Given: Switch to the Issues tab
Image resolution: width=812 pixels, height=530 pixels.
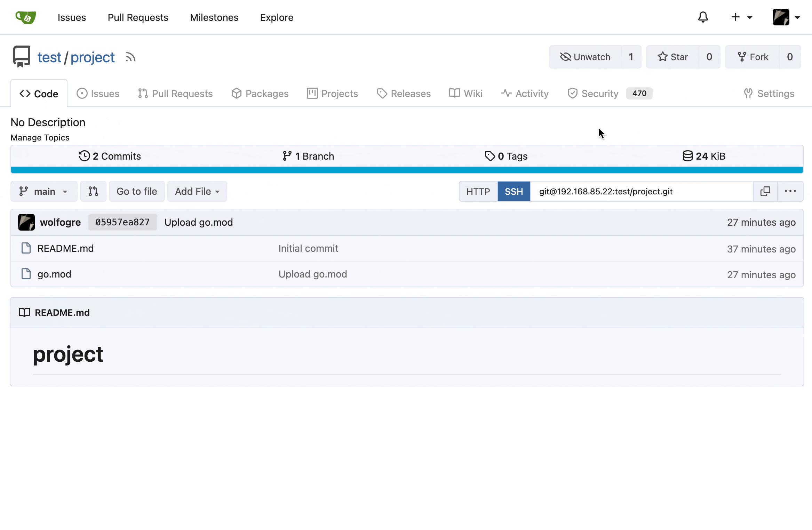Looking at the screenshot, I should pyautogui.click(x=98, y=93).
